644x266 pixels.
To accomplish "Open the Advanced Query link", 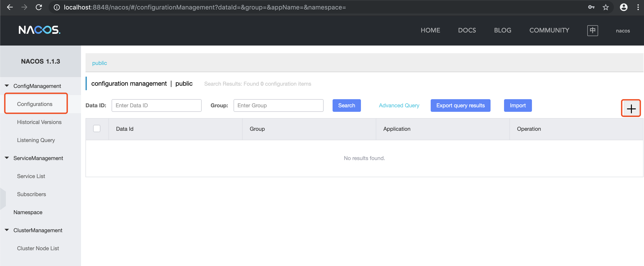I will pos(399,105).
